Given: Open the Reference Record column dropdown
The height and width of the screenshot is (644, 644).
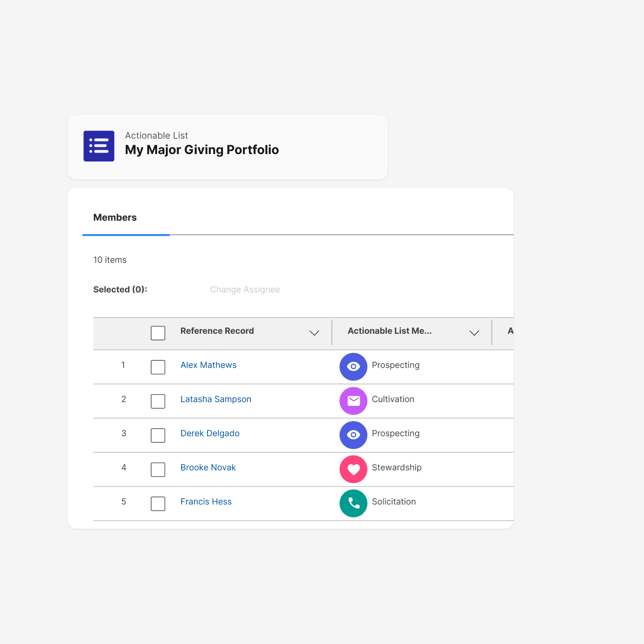Looking at the screenshot, I should point(314,333).
